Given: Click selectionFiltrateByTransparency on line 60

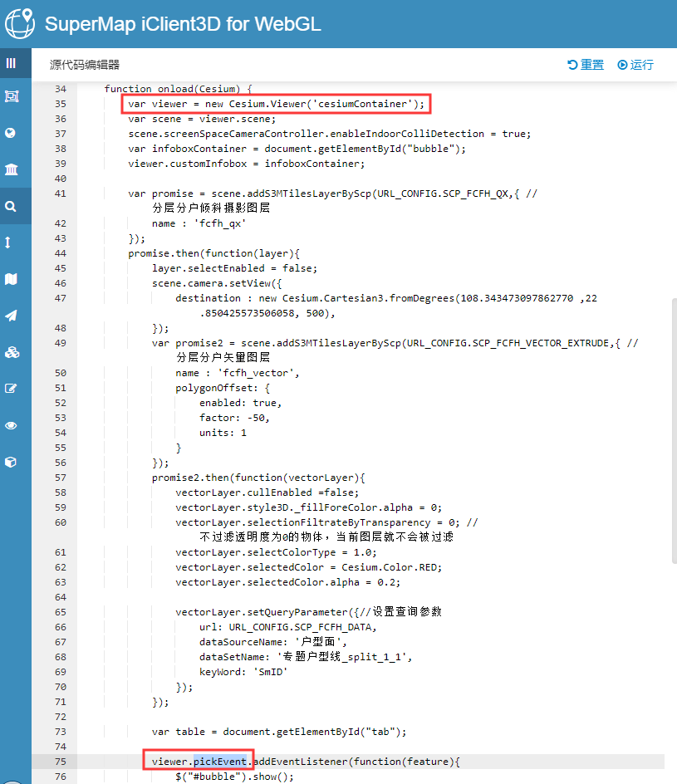Looking at the screenshot, I should click(x=339, y=522).
